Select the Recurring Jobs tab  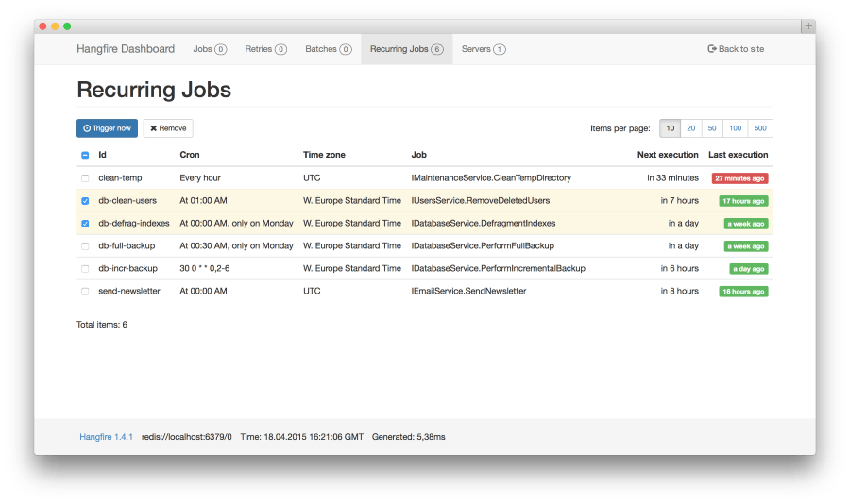(407, 49)
